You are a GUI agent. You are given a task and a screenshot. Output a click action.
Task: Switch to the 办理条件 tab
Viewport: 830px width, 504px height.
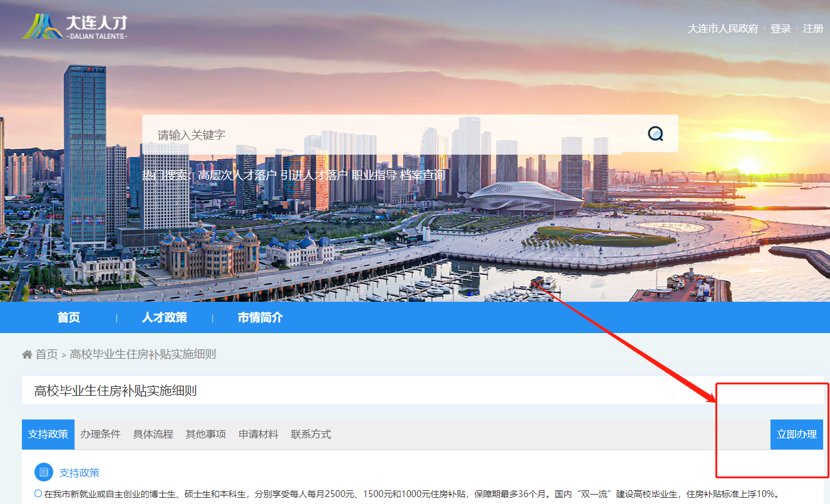100,434
